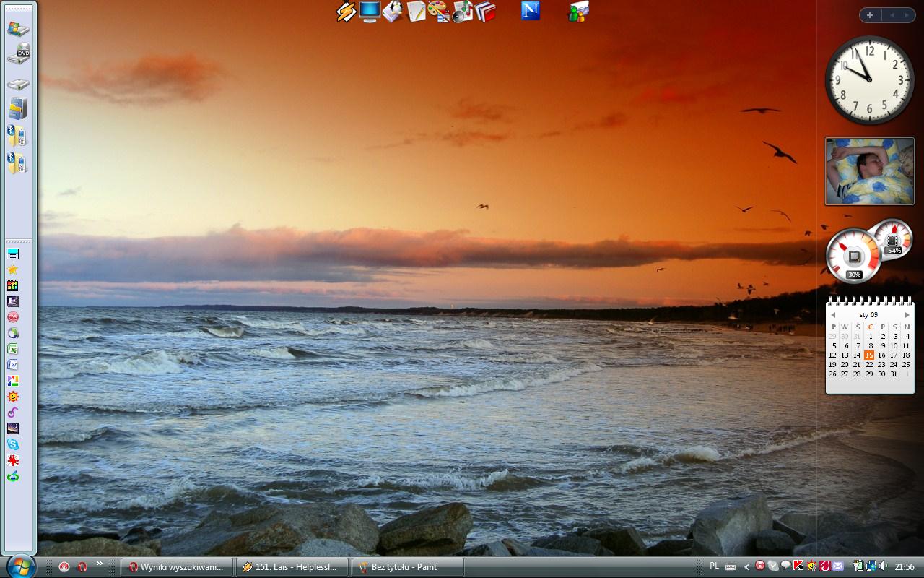Click the slideshow photo gadget thumbnail
924x578 pixels.
pos(869,171)
